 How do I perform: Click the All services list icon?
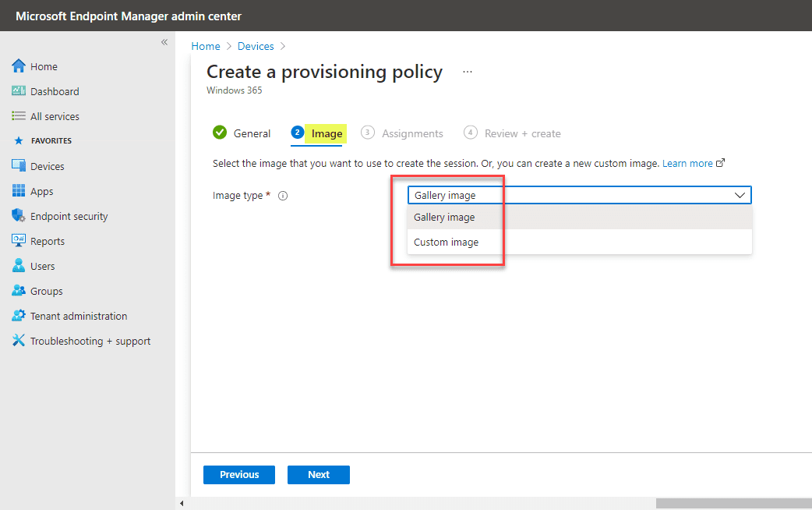[x=19, y=116]
